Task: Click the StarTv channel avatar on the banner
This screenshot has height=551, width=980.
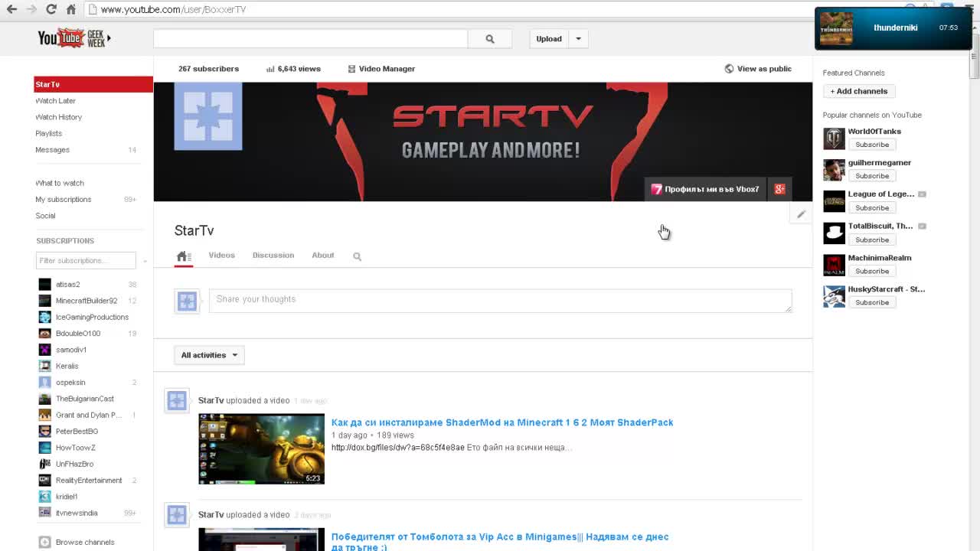Action: point(208,116)
